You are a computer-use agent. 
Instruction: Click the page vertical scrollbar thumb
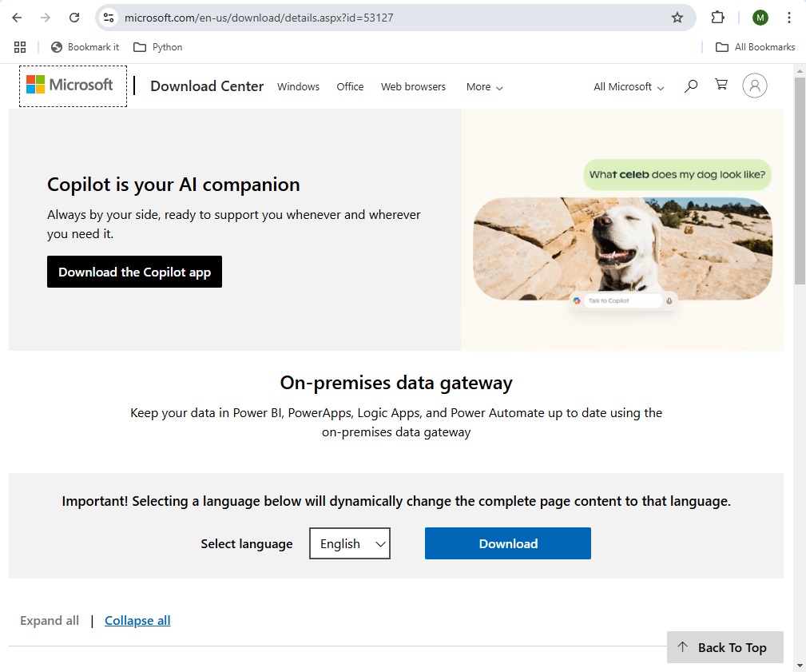[800, 180]
